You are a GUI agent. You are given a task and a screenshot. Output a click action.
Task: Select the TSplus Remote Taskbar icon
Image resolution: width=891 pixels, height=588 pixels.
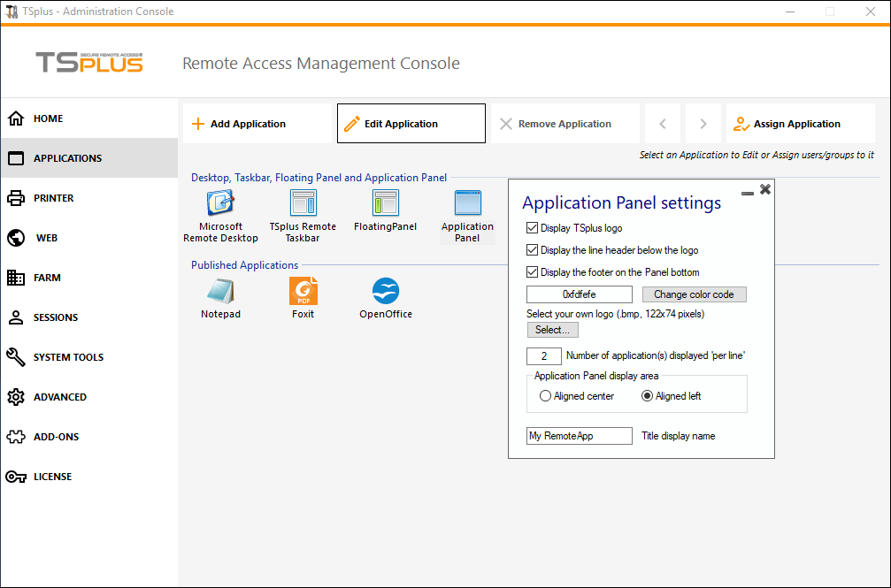pyautogui.click(x=303, y=203)
